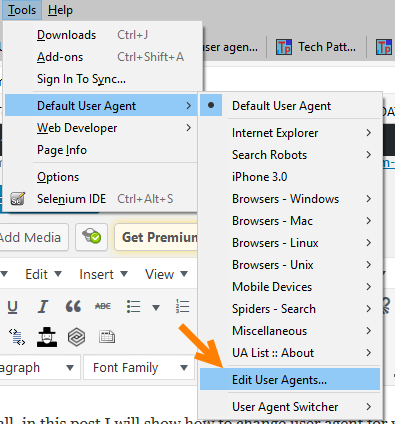The height and width of the screenshot is (424, 395).
Task: Switch to the Tech Patt... browser tab
Action: click(x=316, y=47)
